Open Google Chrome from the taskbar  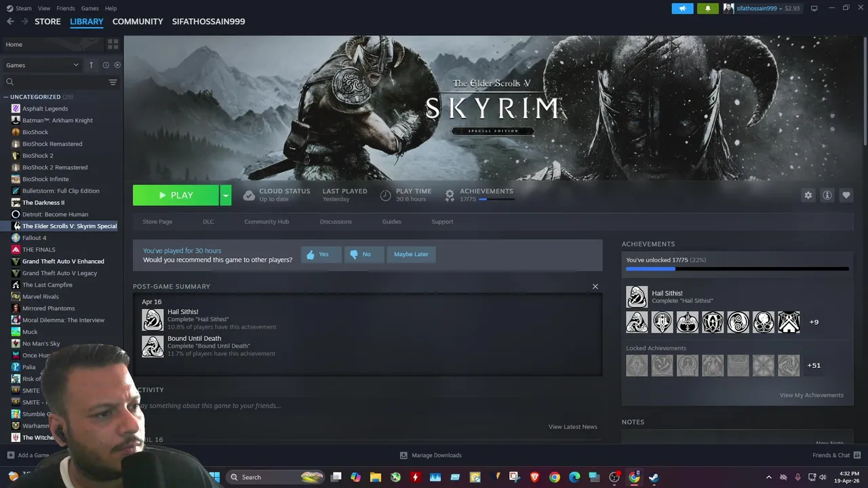[555, 477]
